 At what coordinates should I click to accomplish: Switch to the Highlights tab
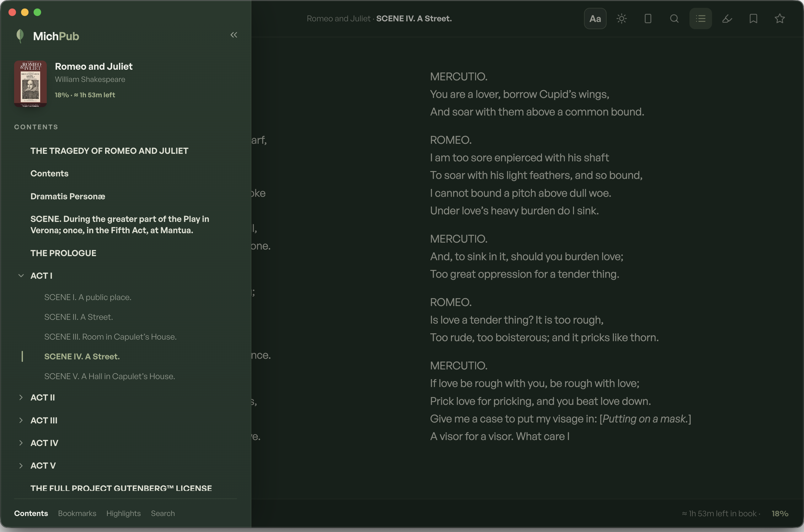[x=123, y=514]
